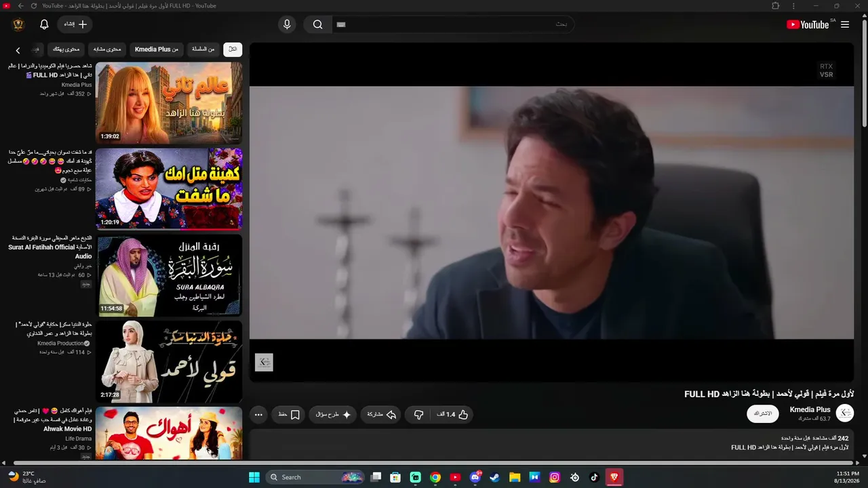Open the Kmedia Production channel link

[x=60, y=344]
